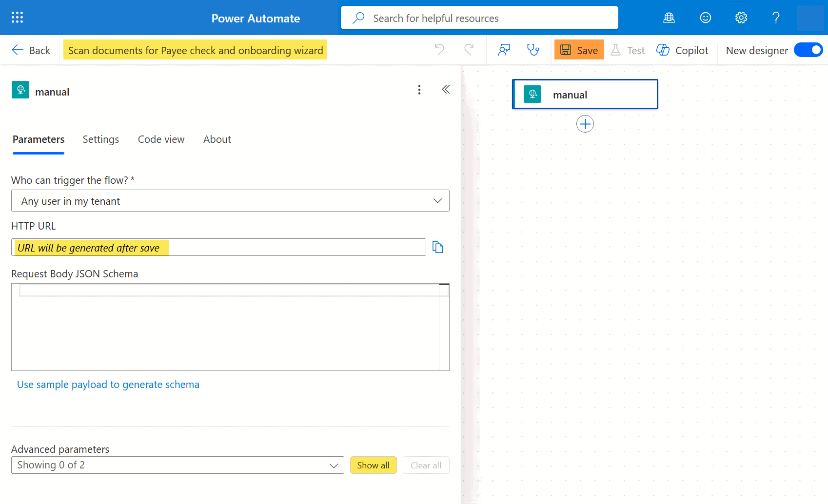Copy the HTTP URL
This screenshot has height=504, width=828.
[x=438, y=248]
